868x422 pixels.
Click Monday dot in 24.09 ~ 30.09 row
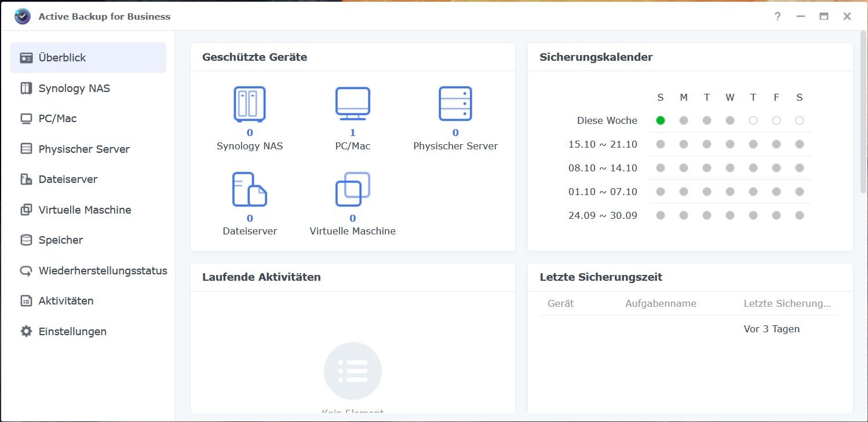tap(684, 215)
